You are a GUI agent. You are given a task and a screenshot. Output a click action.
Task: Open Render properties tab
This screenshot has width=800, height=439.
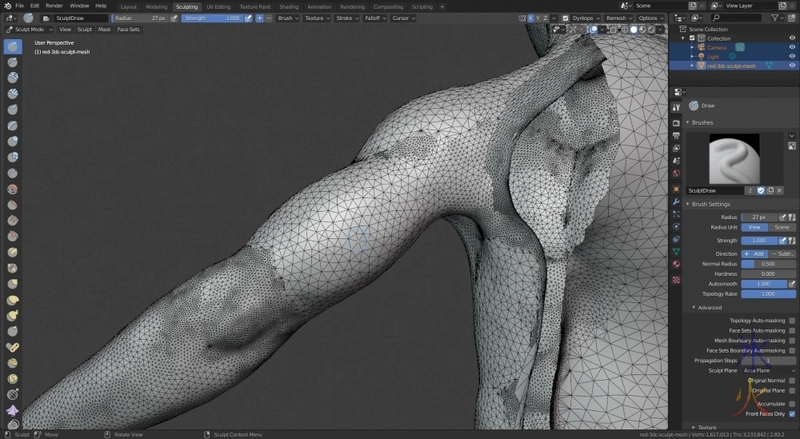[676, 123]
